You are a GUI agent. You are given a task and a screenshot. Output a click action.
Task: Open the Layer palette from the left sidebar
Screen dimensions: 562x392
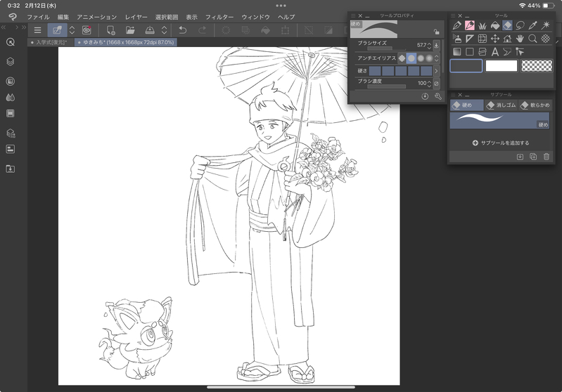[x=11, y=62]
